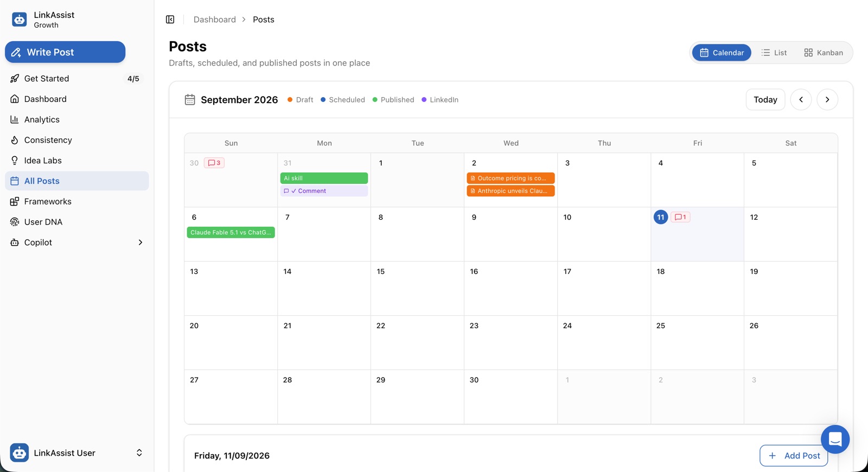This screenshot has width=868, height=472.
Task: Select September 28 cell
Action: 324,397
